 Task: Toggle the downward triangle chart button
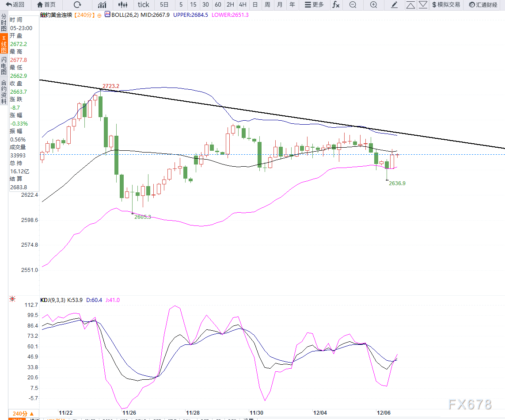(x=423, y=5)
